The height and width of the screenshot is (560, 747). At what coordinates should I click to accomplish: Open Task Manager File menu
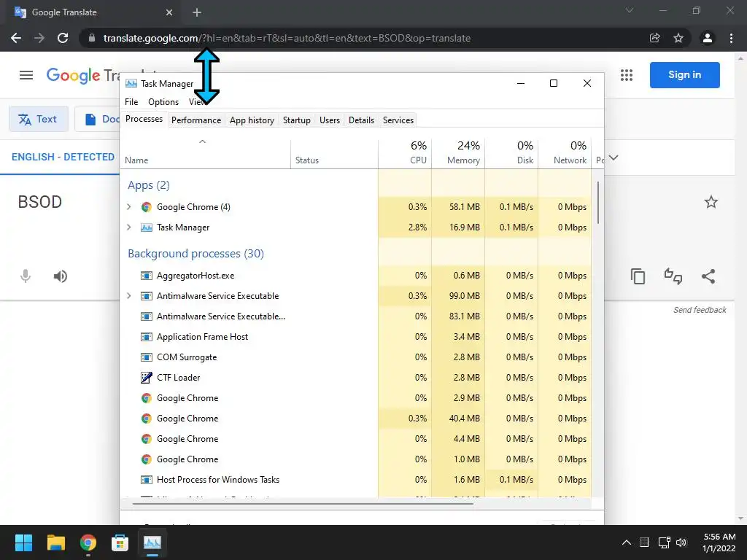pyautogui.click(x=131, y=102)
